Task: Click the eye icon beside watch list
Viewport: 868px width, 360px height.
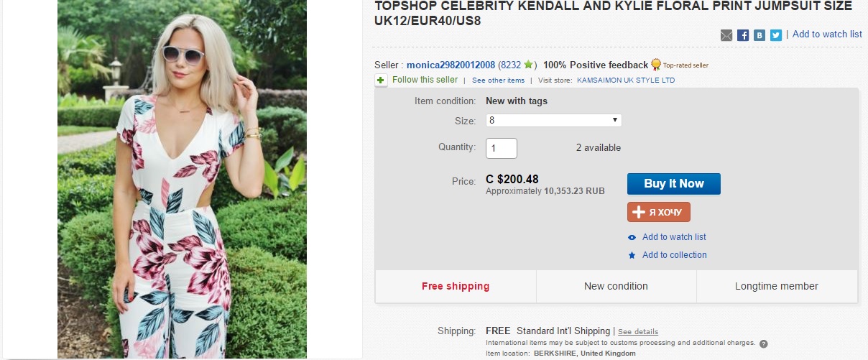Action: pyautogui.click(x=632, y=238)
